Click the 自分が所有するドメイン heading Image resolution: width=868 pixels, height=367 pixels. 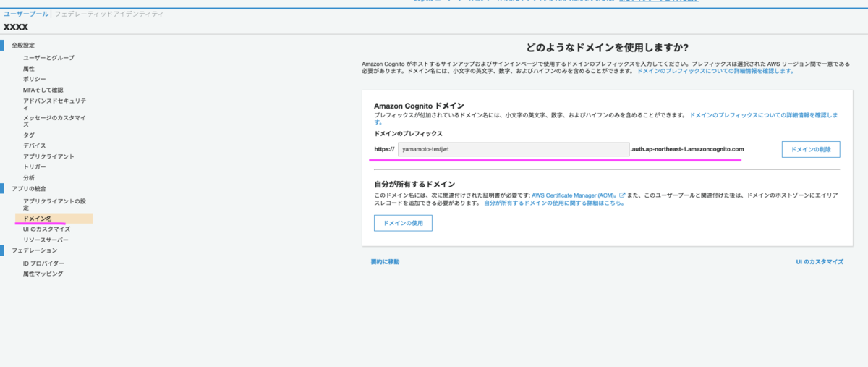point(414,185)
